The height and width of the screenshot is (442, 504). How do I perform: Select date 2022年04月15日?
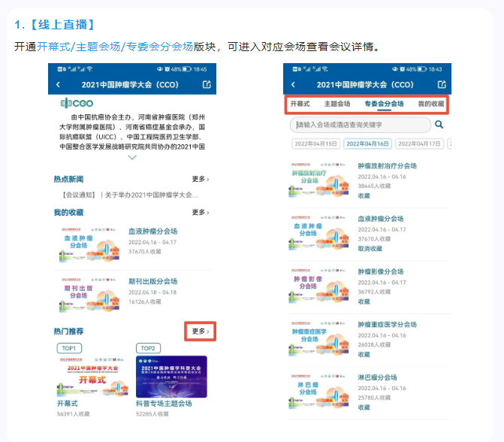[316, 144]
